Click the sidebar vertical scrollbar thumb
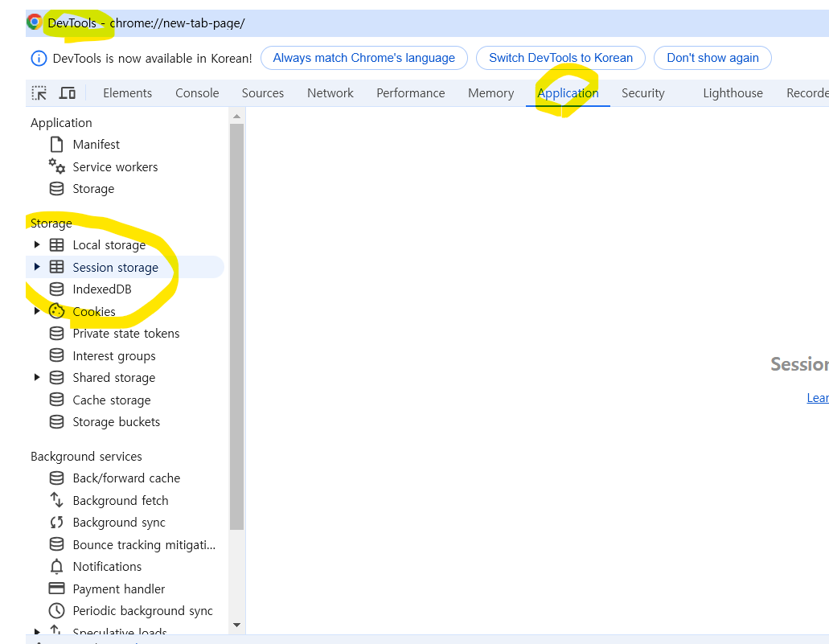Image resolution: width=829 pixels, height=644 pixels. 237,326
